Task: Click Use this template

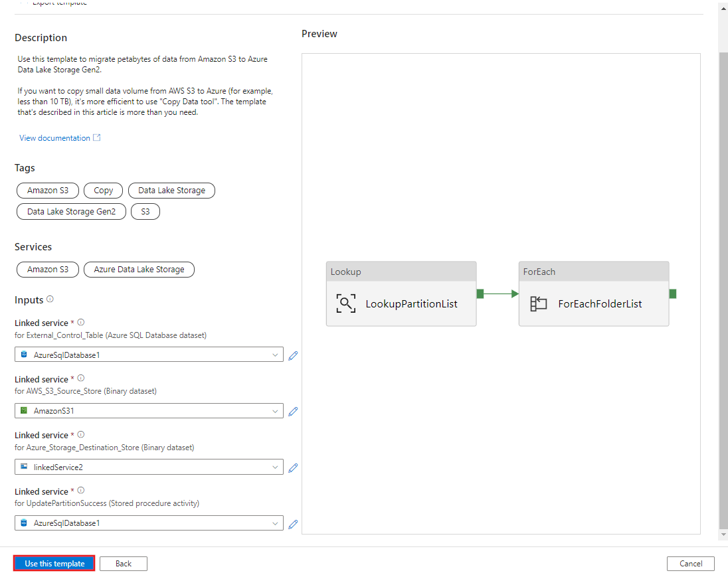Action: (x=54, y=563)
